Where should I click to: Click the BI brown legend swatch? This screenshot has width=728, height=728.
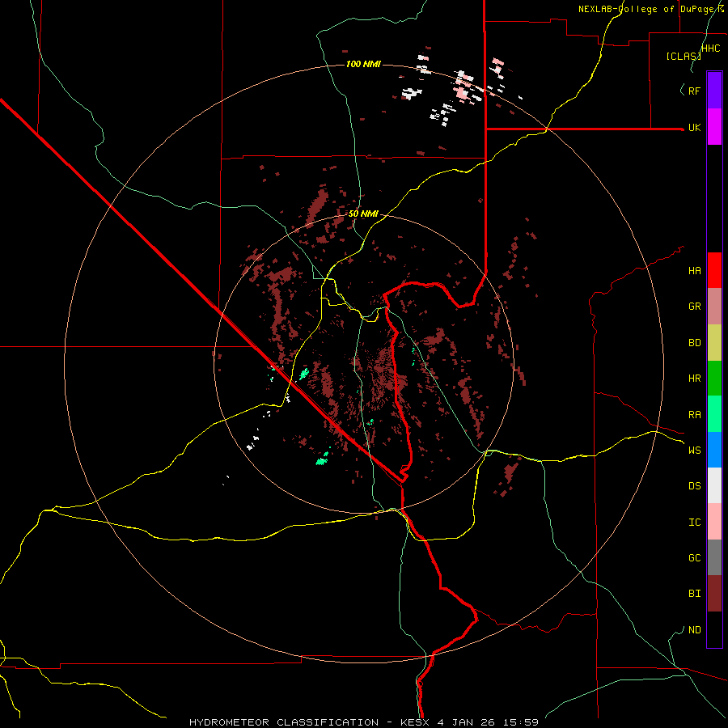tap(714, 593)
